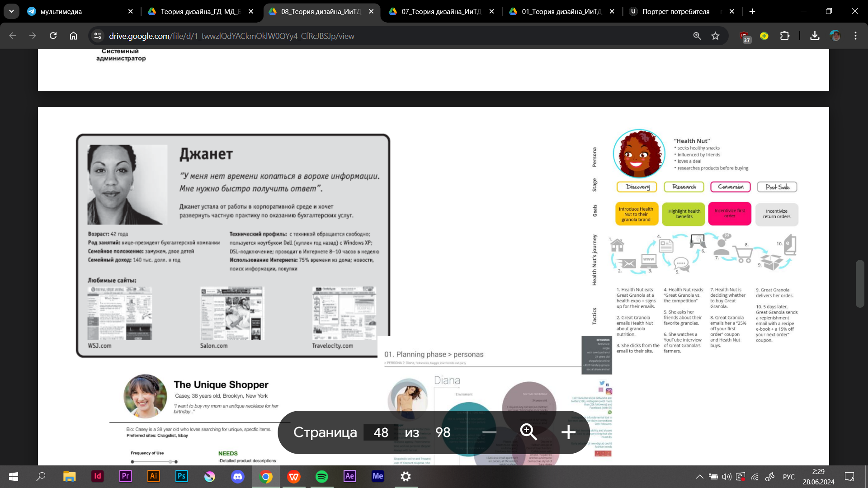Launch Adobe InDesign from the taskbar

coord(97,476)
